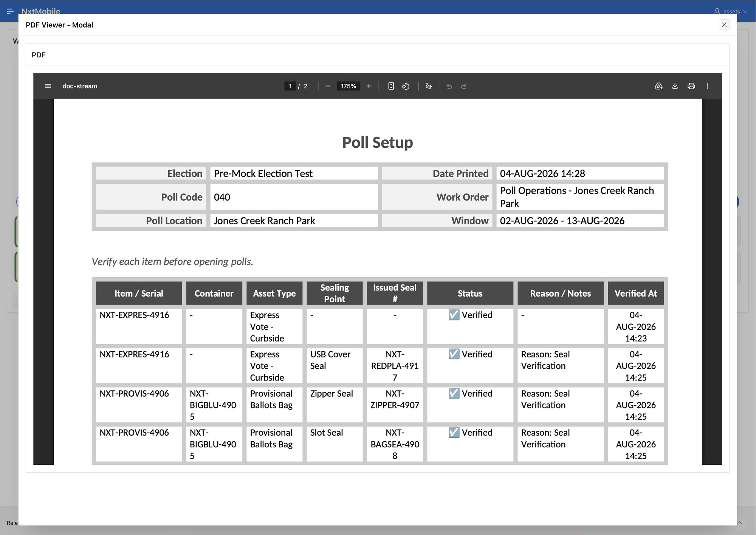Click Verified checkbox for Zipper Seal row
Image resolution: width=756 pixels, height=535 pixels.
tap(454, 393)
